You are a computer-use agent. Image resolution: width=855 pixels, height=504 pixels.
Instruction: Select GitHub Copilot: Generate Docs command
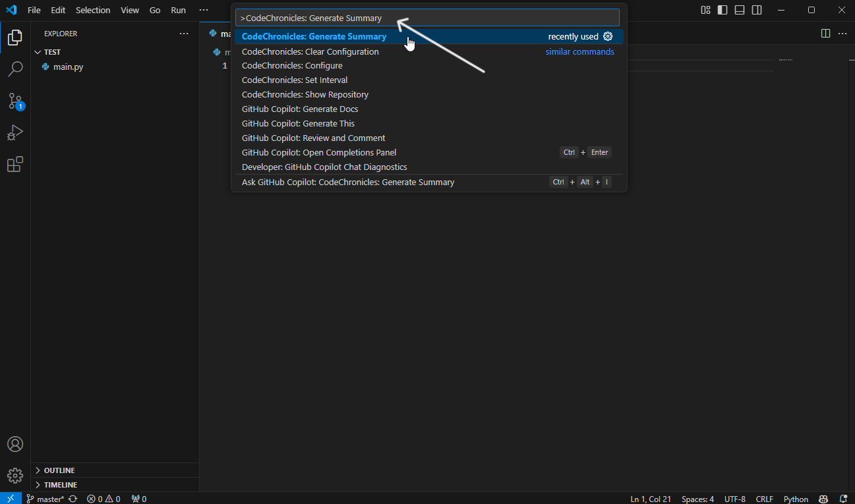(x=429, y=109)
